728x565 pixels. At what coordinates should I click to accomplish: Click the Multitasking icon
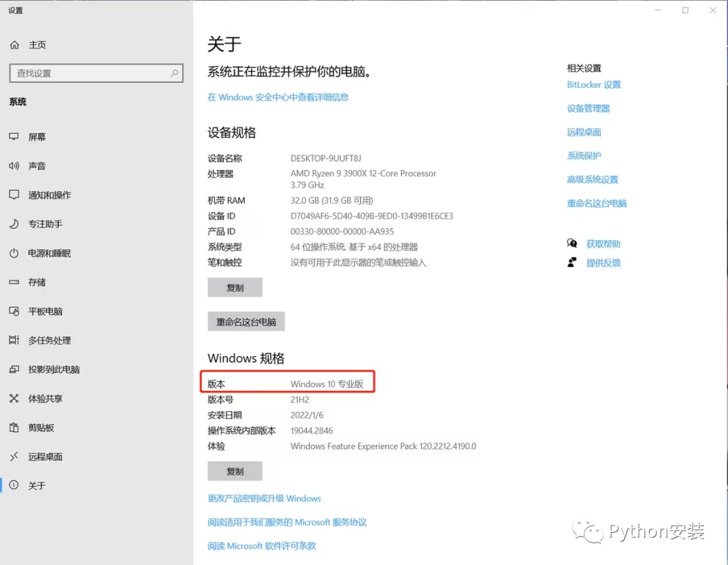14,340
